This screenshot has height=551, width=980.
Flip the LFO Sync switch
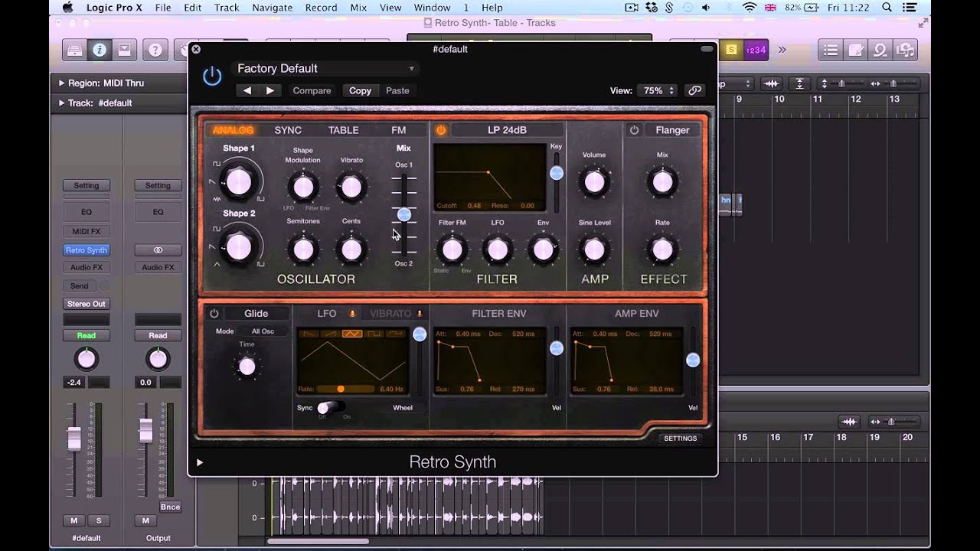point(331,407)
